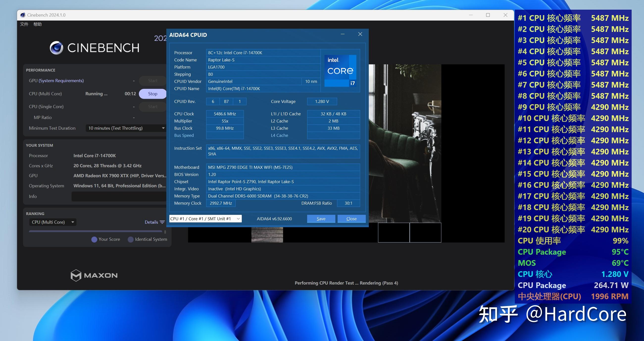
Task: Expand the CPU Multi Core ranking dropdown
Action: (x=73, y=222)
